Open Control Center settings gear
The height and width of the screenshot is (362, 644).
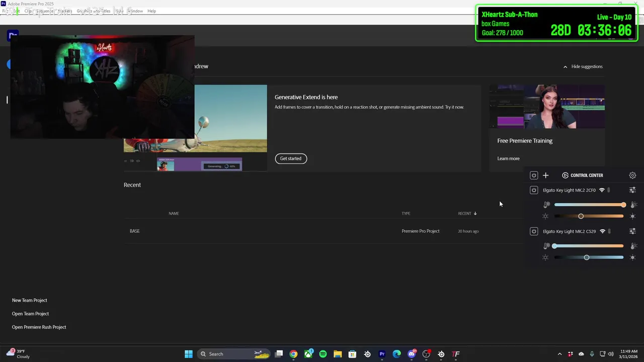pos(632,175)
